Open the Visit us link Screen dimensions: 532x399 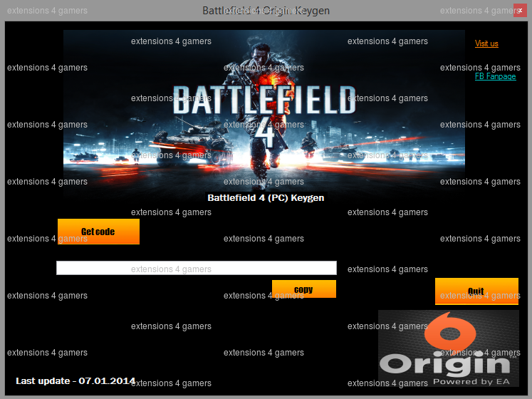pos(486,43)
